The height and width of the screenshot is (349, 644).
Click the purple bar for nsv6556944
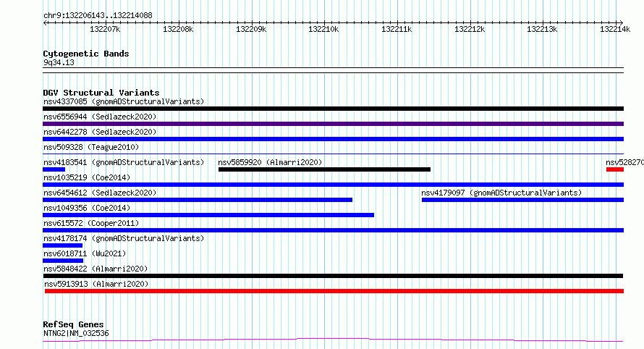(x=333, y=124)
